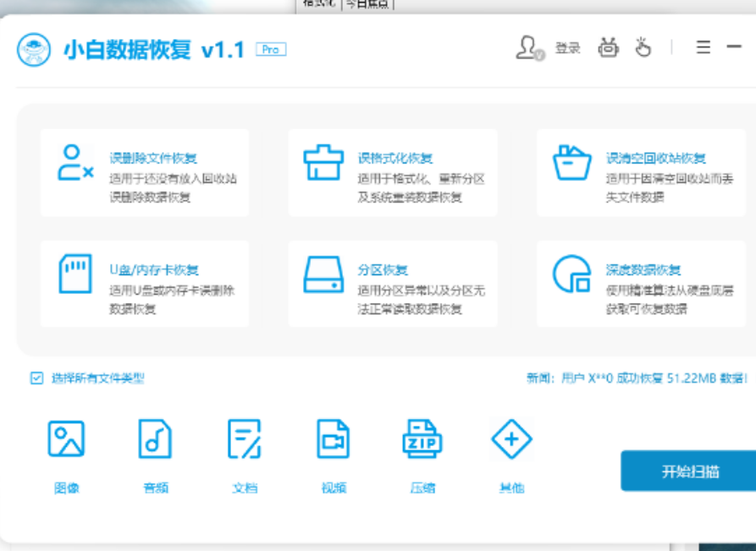Click the 登录 login link

567,48
